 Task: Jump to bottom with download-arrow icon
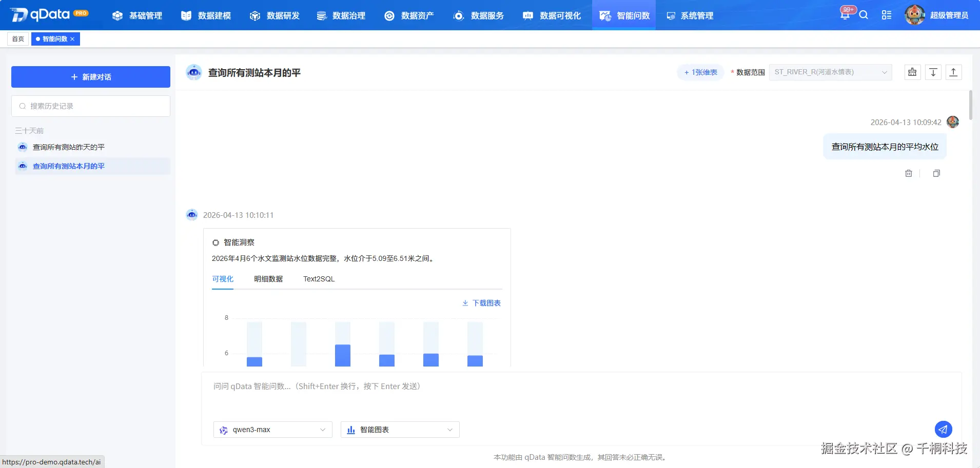click(933, 72)
